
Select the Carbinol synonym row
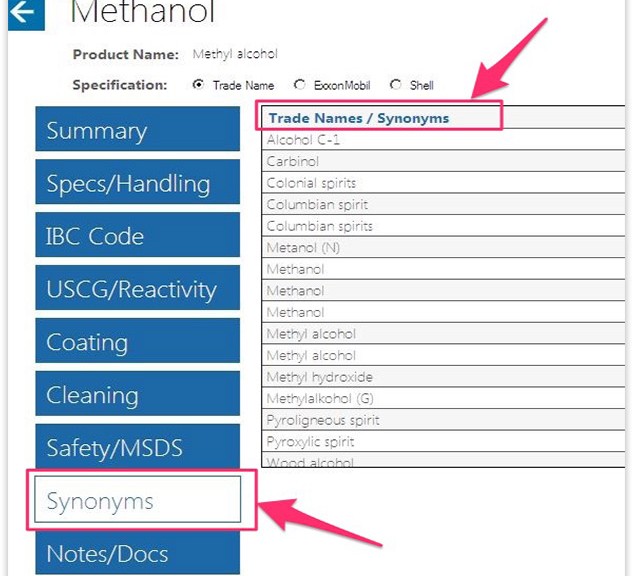point(443,161)
